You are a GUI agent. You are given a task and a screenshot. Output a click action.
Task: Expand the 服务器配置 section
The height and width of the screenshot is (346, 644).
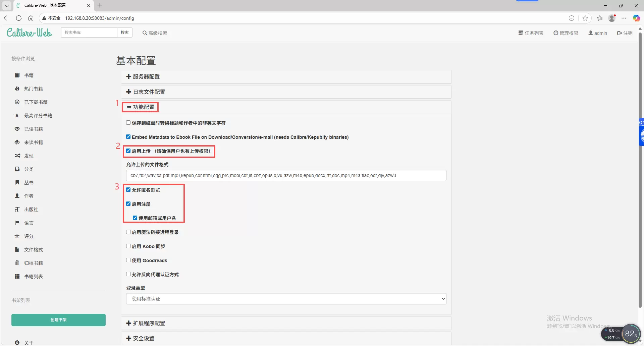[x=143, y=77]
